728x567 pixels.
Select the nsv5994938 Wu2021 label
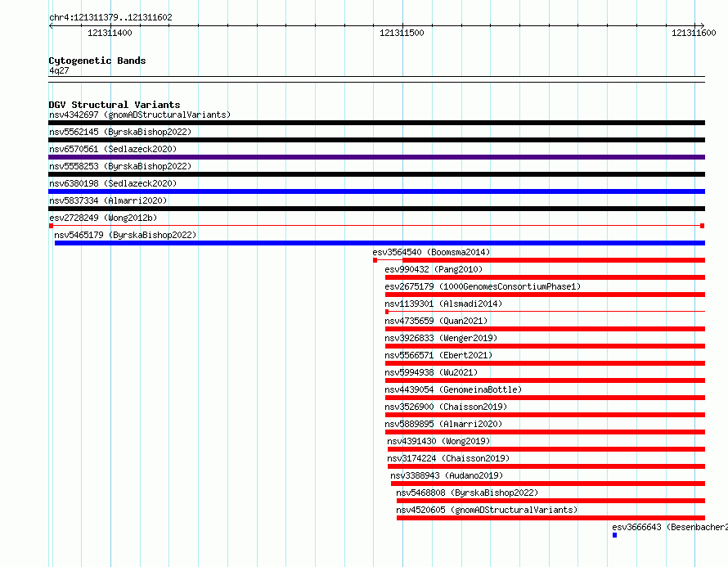(431, 372)
